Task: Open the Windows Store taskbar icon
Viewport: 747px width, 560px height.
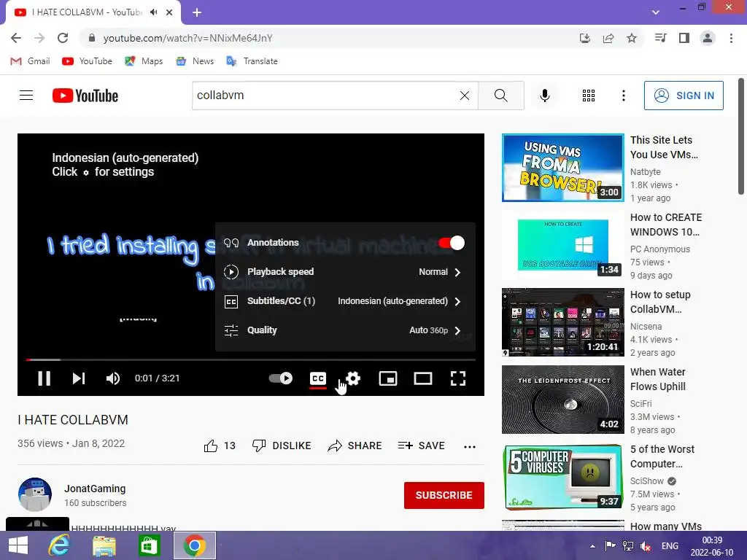Action: coord(149,545)
